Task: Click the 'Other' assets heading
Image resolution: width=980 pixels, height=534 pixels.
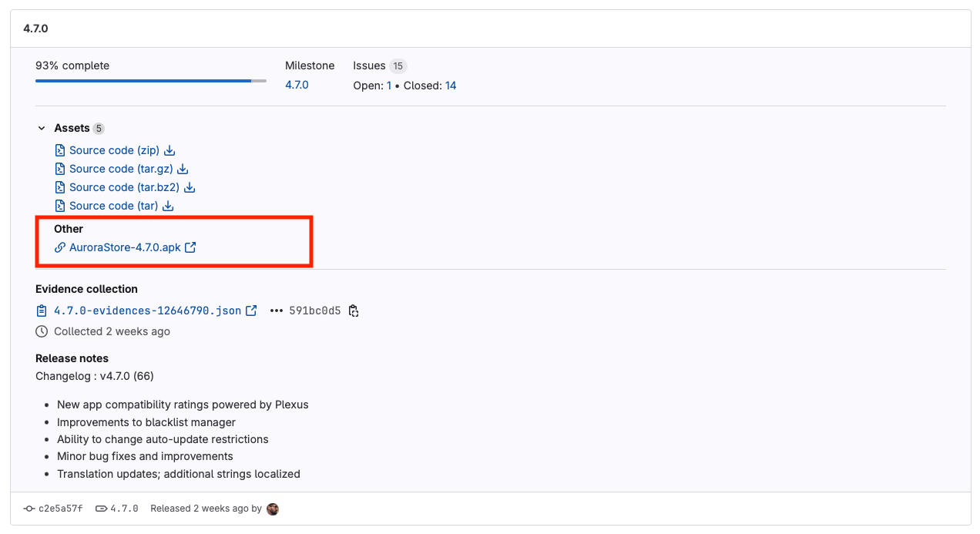Action: tap(69, 229)
